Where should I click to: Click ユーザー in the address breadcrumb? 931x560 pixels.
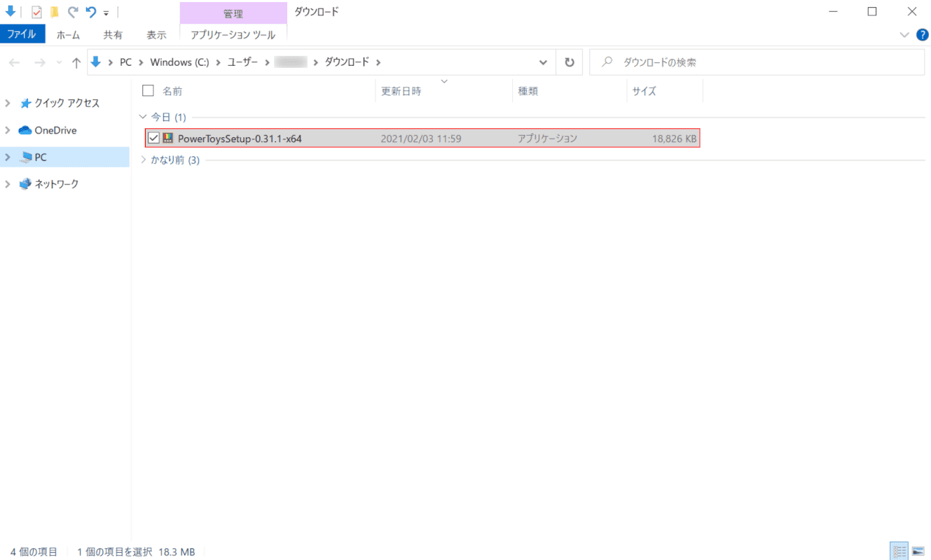242,62
